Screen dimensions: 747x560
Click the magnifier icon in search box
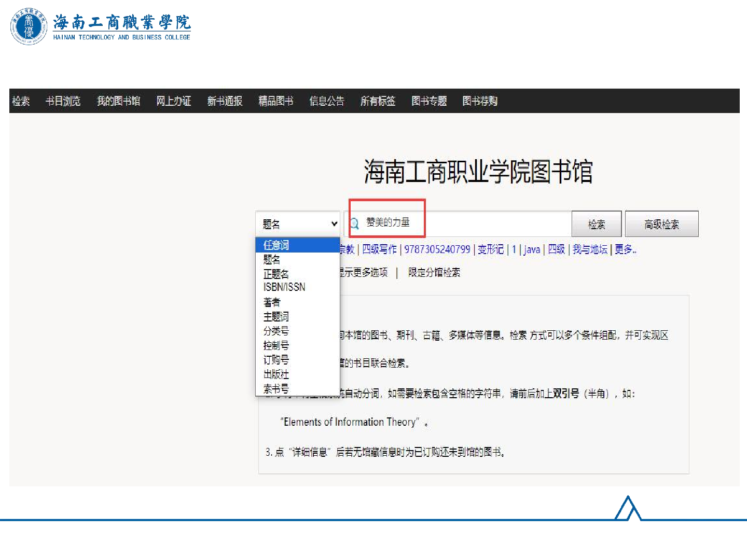tap(354, 223)
